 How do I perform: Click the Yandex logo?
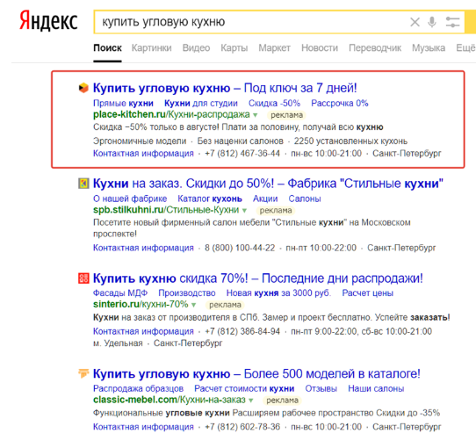(x=48, y=21)
